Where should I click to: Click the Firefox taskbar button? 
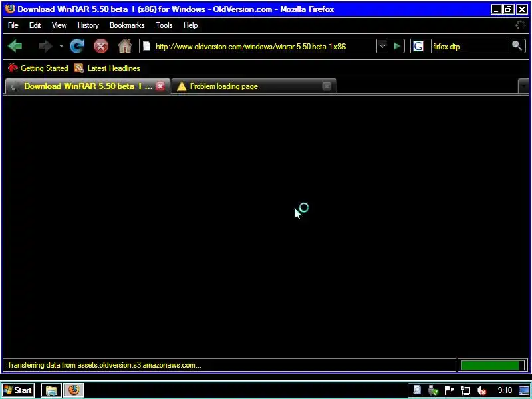pyautogui.click(x=74, y=390)
